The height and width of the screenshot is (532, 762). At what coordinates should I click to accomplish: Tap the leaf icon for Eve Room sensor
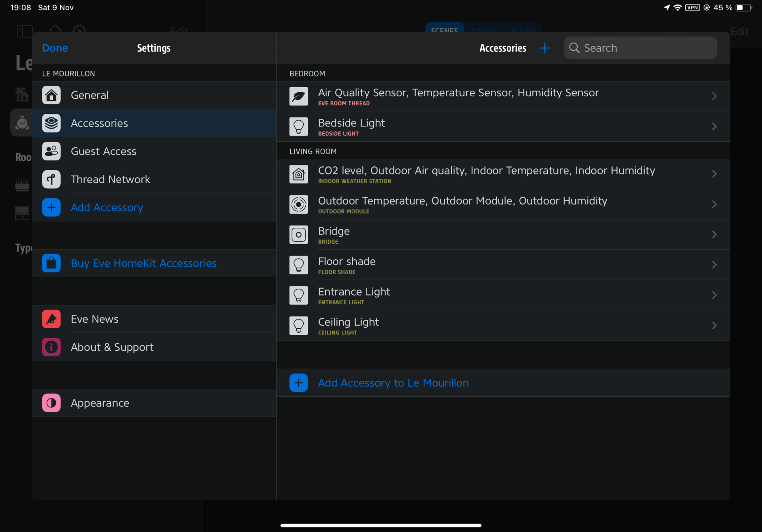pos(298,96)
